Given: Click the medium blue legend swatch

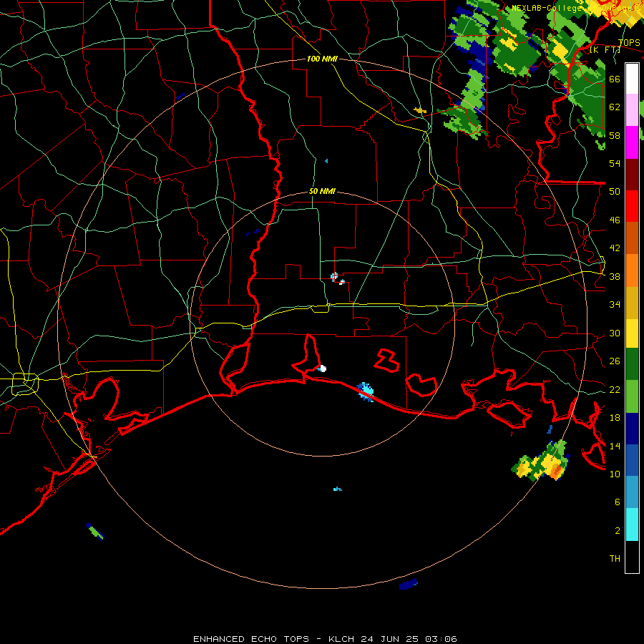Looking at the screenshot, I should [632, 460].
